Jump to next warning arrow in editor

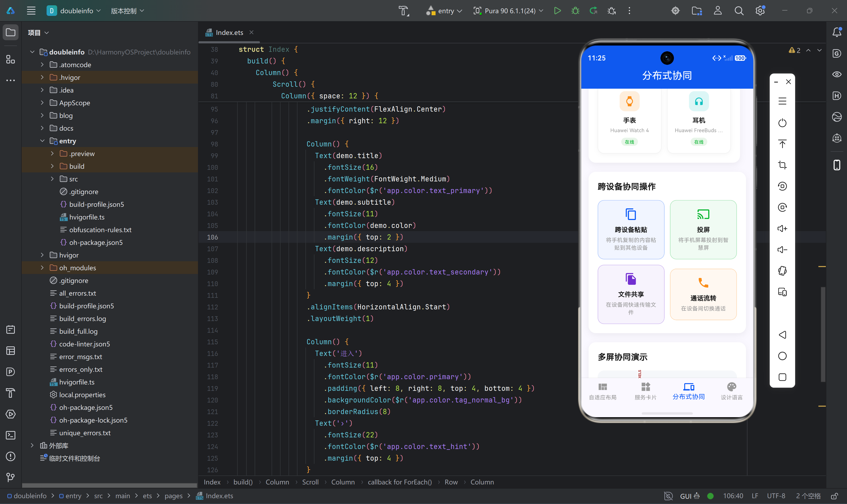[819, 50]
